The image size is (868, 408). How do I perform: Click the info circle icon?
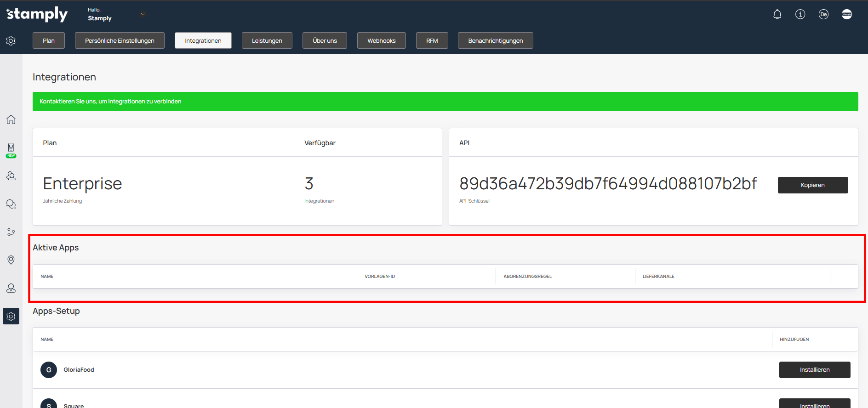800,15
